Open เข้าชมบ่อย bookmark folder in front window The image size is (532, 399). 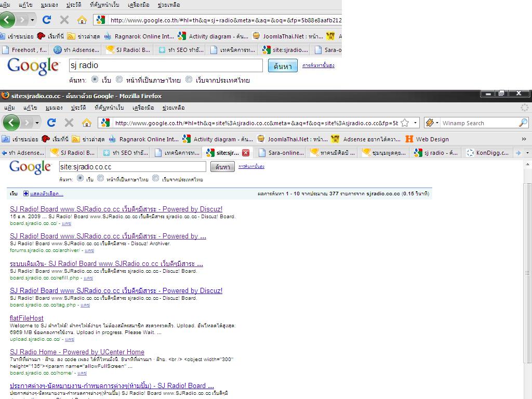(20, 139)
